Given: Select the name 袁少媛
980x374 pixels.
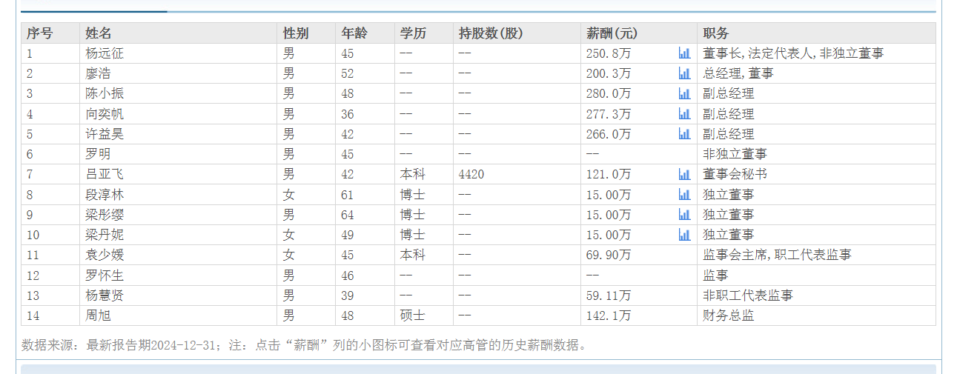Looking at the screenshot, I should pos(105,255).
